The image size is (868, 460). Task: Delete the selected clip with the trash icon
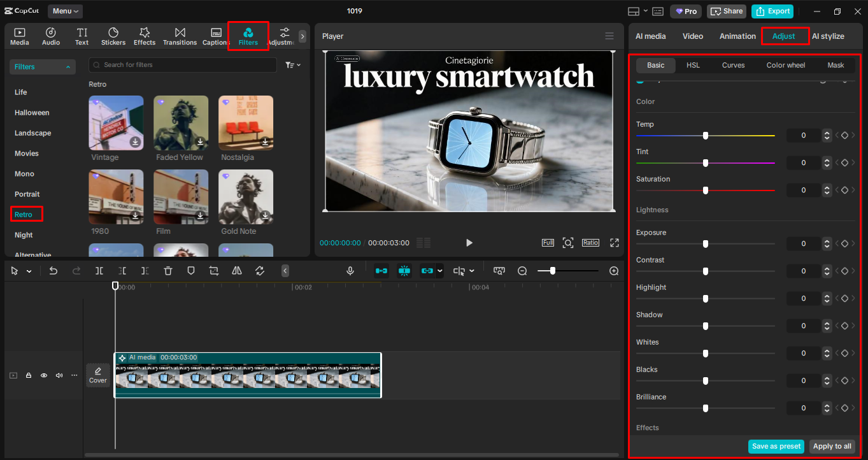click(x=167, y=270)
